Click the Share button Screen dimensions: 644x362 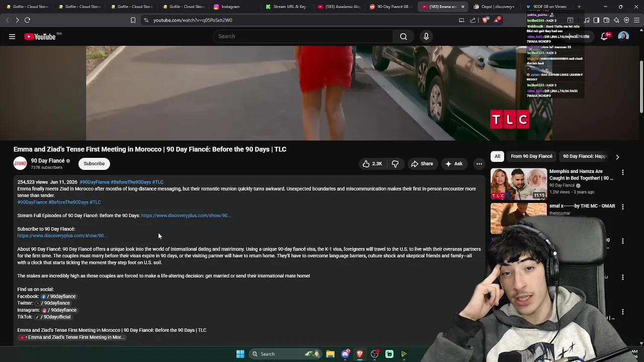422,163
